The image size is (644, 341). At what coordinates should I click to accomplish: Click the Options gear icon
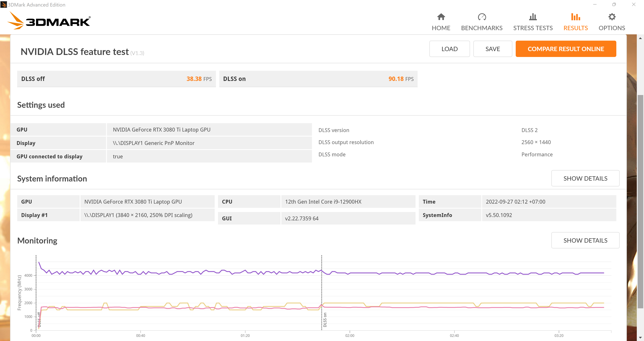(x=612, y=17)
